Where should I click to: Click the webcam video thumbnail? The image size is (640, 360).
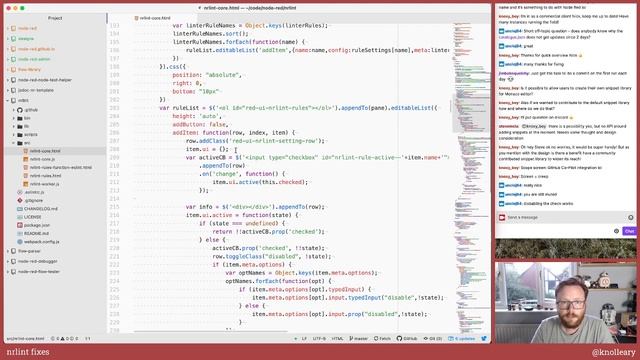tap(565, 302)
